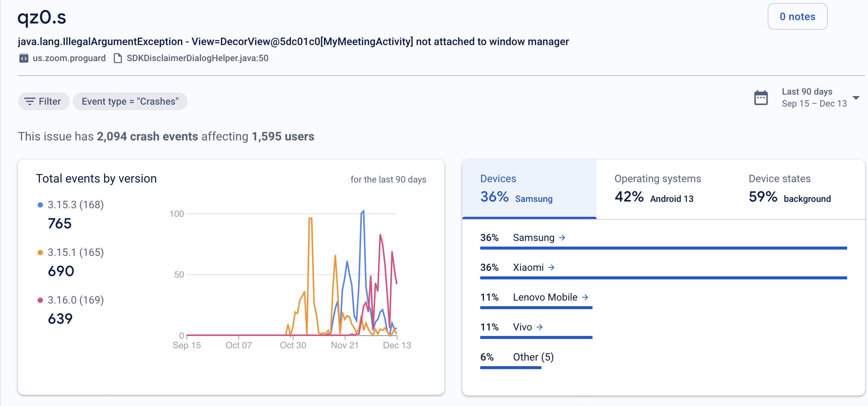Click the us.zoom.proguard package icon

(24, 58)
